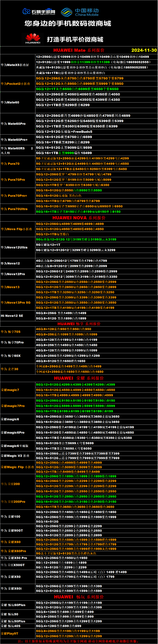Click the HUAWEI NOVA 系列报价 section header
The width and height of the screenshot is (158, 644).
79,218
